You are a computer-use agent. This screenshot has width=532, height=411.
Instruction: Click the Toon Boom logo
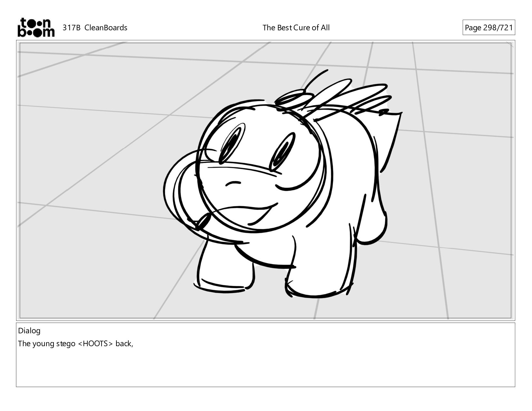point(36,27)
